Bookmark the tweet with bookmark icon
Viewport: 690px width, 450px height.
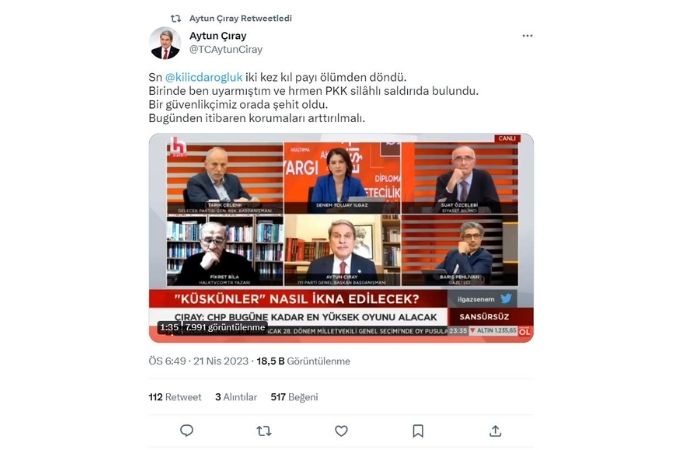418,431
